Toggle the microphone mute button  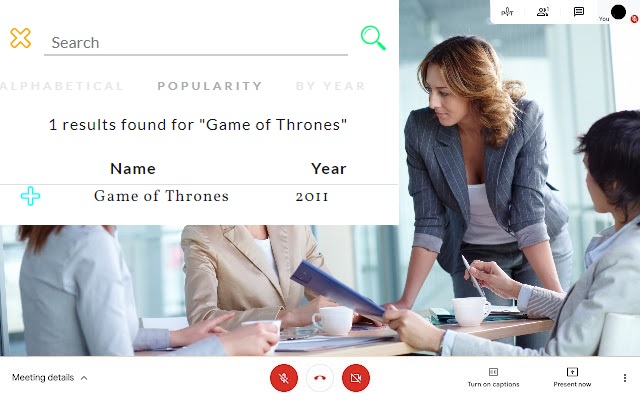point(284,378)
